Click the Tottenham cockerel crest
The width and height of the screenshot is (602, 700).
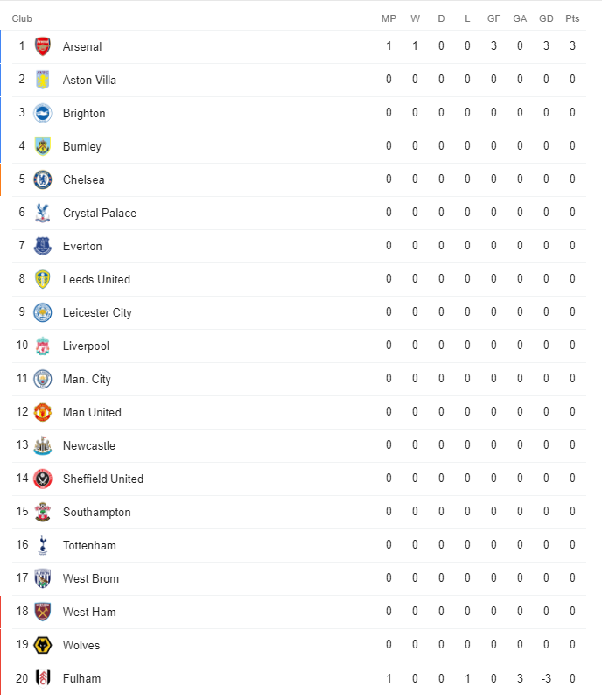tap(42, 545)
